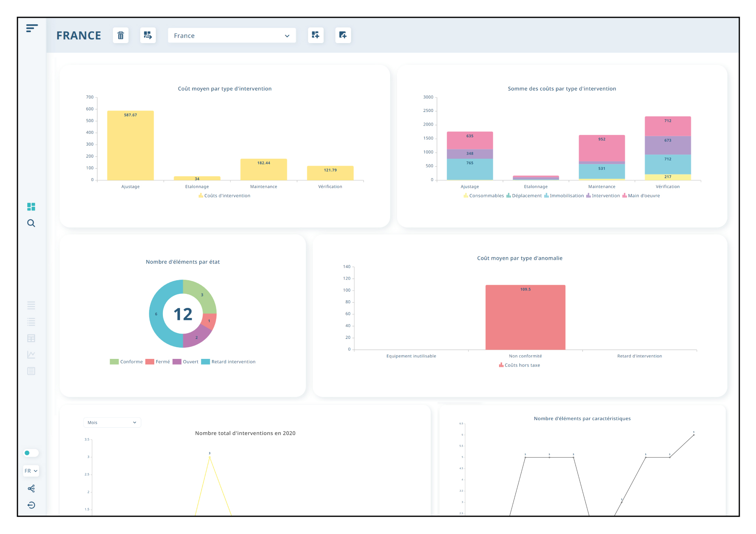Click the 952 segment of Maintenance stack

click(602, 148)
